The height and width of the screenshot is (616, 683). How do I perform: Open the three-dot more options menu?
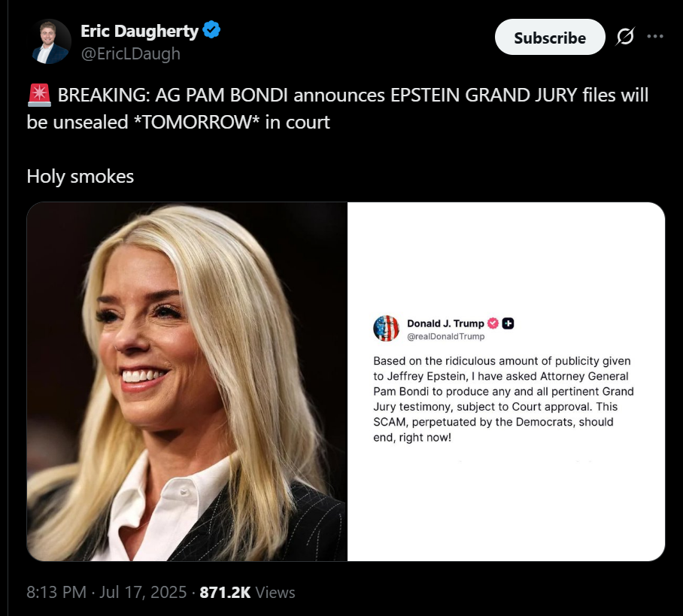click(x=655, y=37)
